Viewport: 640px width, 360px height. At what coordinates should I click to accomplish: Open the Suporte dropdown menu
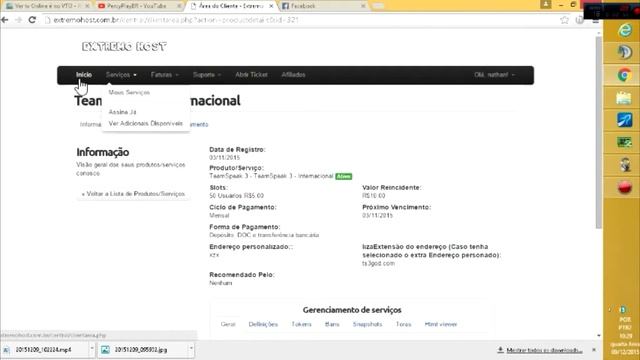[x=207, y=75]
